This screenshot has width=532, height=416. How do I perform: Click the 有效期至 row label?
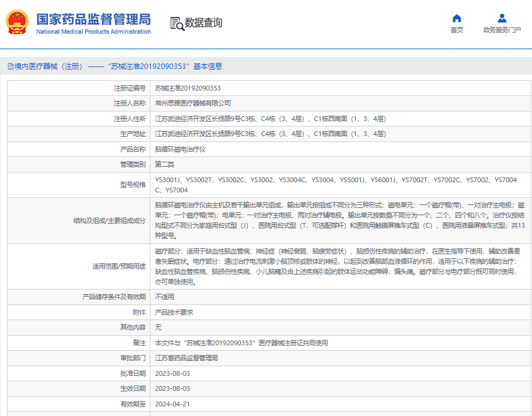pyautogui.click(x=132, y=404)
